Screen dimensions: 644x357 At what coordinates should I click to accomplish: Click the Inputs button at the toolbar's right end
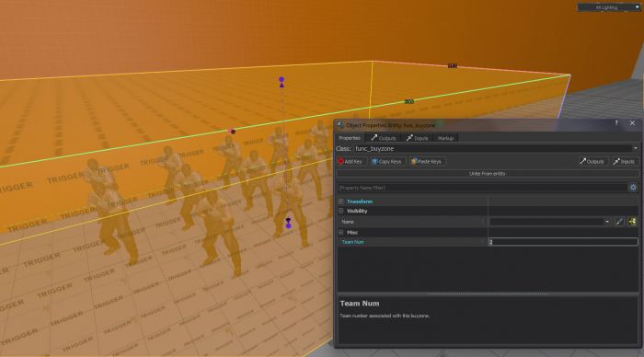[624, 161]
